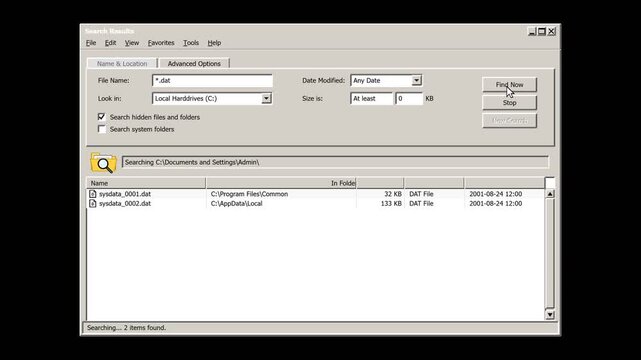This screenshot has width=641, height=360.
Task: Click the file icon of sysdata_0002.dat
Action: [93, 203]
